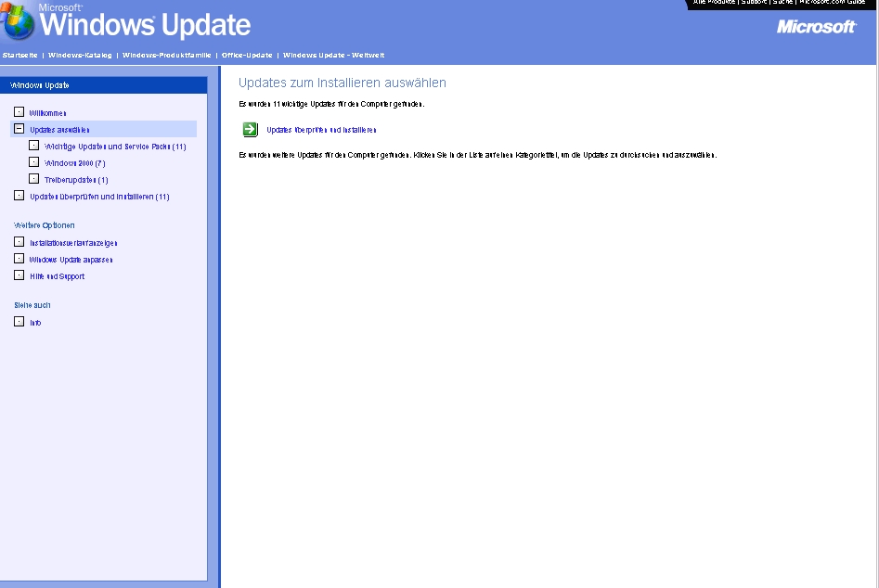
Task: Click text Es wurden 11 wichtige Updates
Action: coord(332,104)
